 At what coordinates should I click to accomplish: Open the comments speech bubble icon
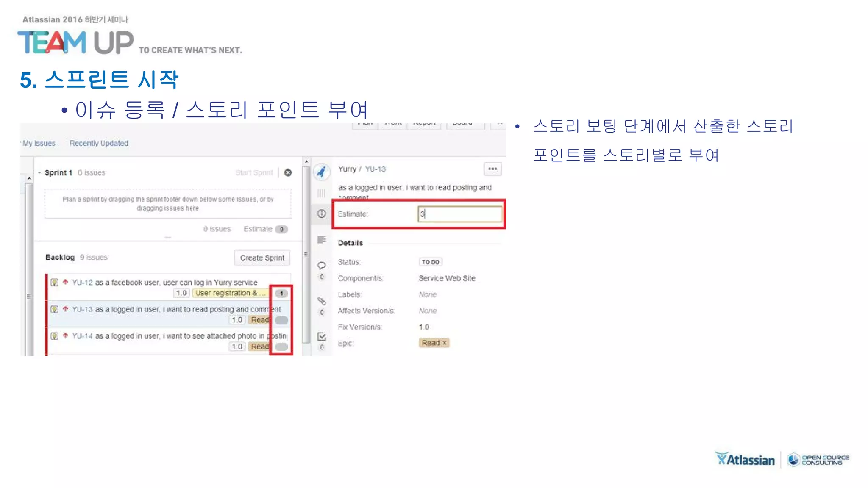[x=322, y=266]
